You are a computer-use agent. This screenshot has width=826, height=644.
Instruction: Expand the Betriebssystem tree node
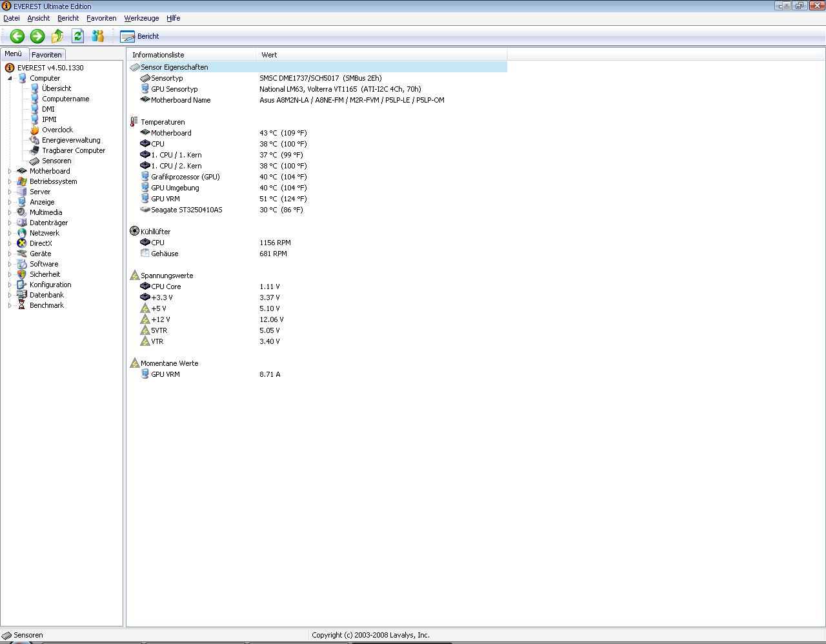point(10,181)
